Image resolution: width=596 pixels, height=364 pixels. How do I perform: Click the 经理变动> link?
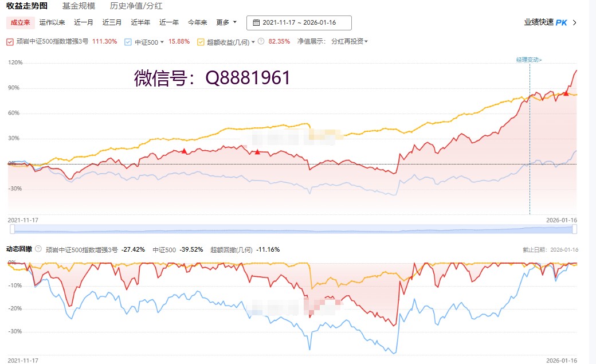pyautogui.click(x=529, y=60)
